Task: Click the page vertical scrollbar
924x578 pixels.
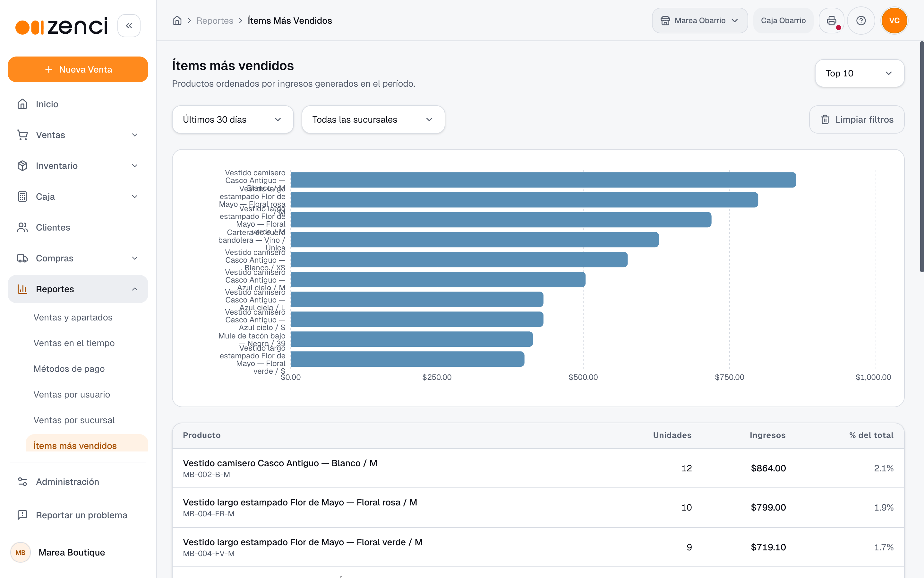Action: pyautogui.click(x=921, y=157)
